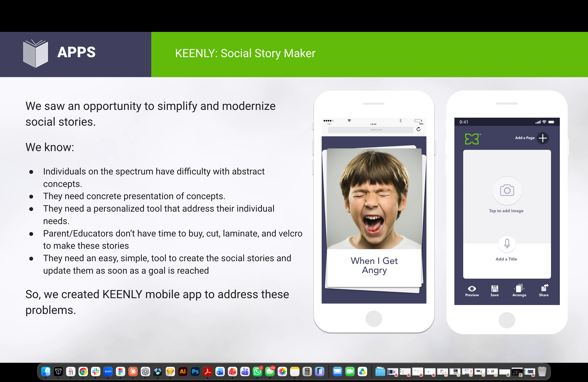This screenshot has height=382, width=588.
Task: Open the minimized video window in Chrome
Action: click(517, 371)
